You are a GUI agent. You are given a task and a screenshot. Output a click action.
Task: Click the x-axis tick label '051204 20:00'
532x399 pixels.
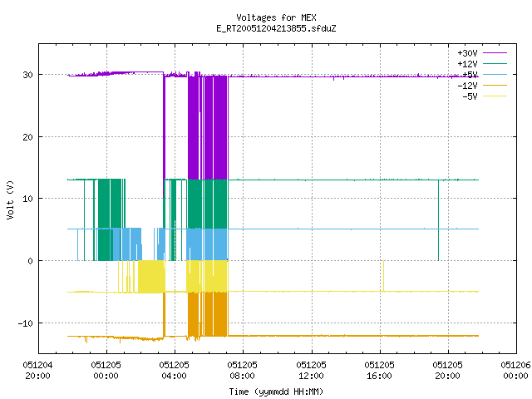pyautogui.click(x=37, y=371)
